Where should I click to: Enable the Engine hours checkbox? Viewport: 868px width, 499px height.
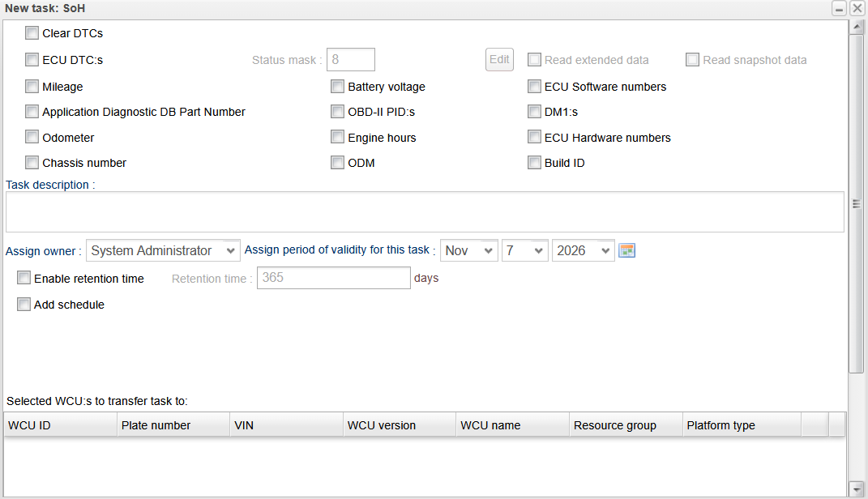[337, 138]
